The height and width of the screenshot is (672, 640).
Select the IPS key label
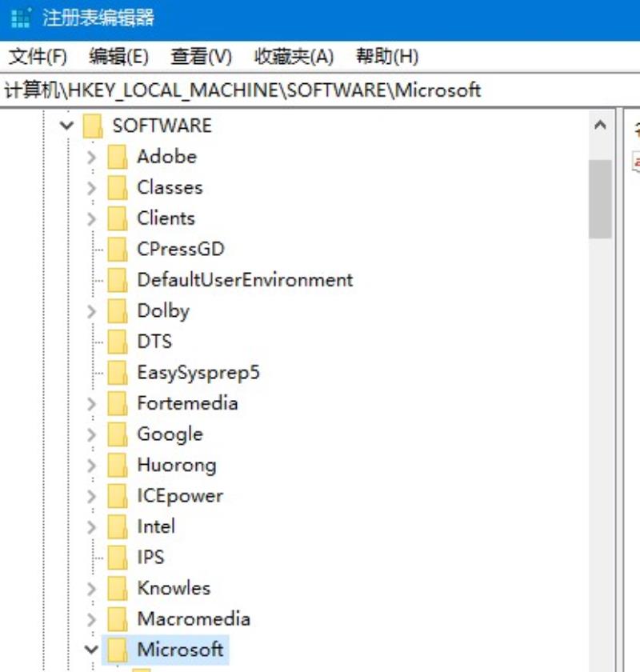click(x=150, y=558)
